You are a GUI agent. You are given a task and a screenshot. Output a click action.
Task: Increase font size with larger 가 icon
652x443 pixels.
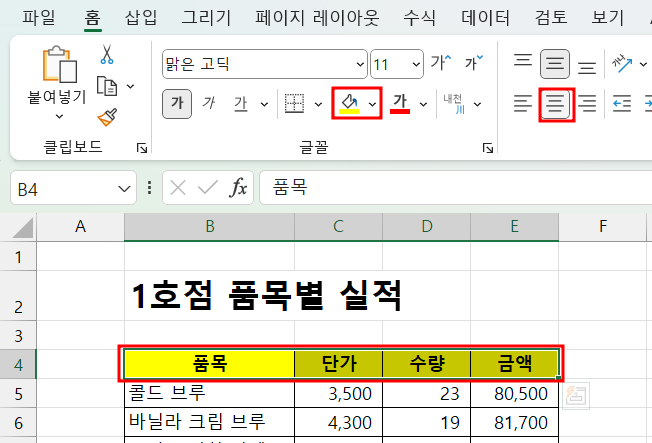point(441,63)
